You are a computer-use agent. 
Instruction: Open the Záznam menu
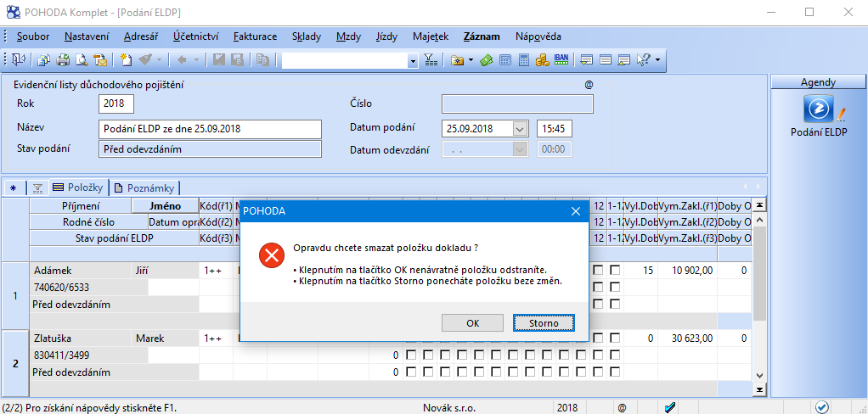tap(482, 36)
